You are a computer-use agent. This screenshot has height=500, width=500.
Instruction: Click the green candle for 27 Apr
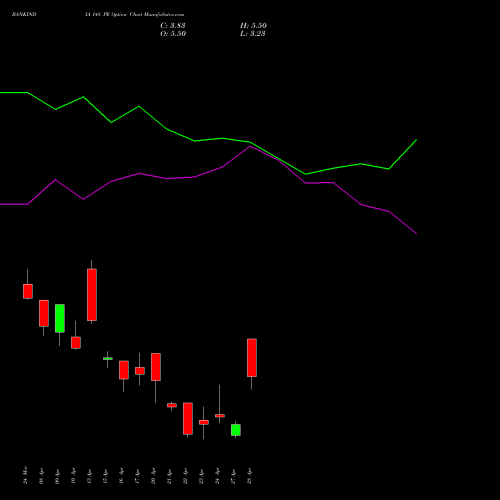(x=236, y=430)
